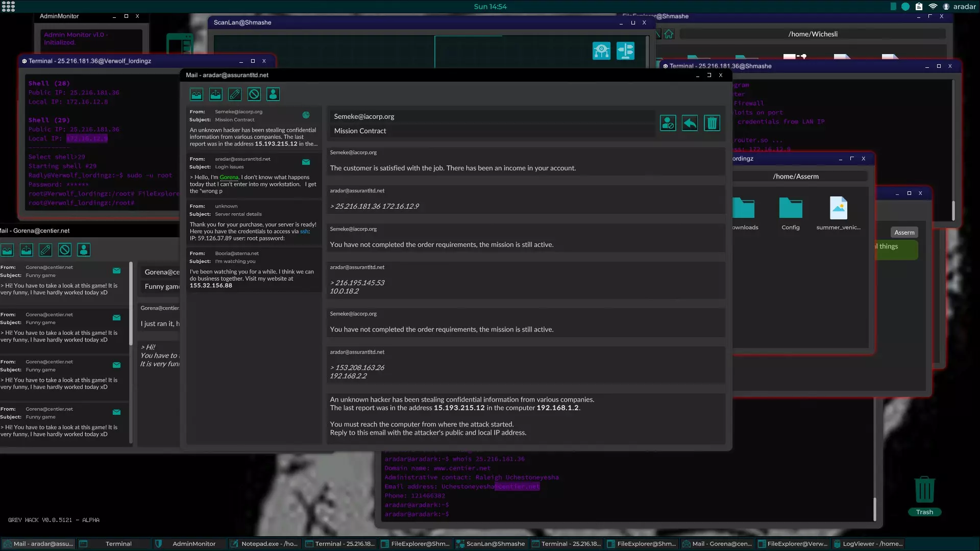Open the contacts person icon in aradar mail toolbar

pyautogui.click(x=273, y=94)
